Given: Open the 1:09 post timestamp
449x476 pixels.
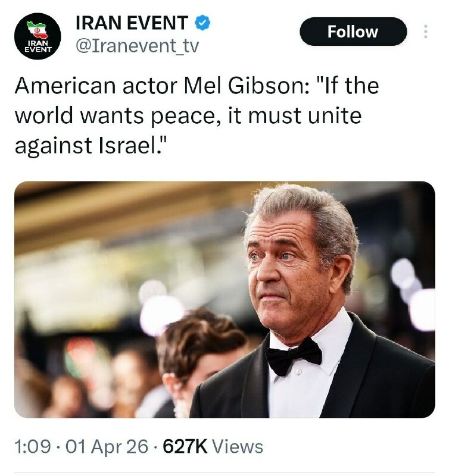Looking at the screenshot, I should point(32,446).
